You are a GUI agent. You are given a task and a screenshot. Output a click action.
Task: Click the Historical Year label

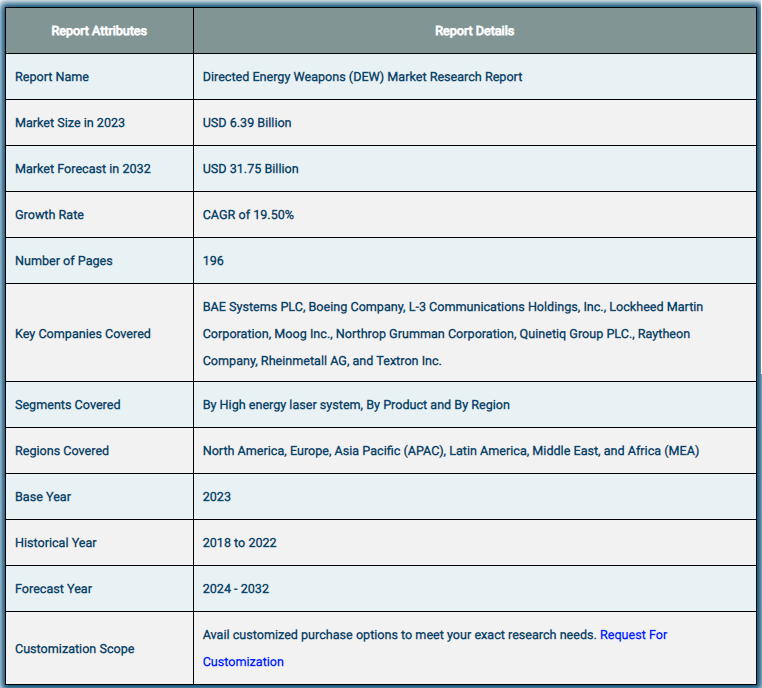tap(56, 543)
